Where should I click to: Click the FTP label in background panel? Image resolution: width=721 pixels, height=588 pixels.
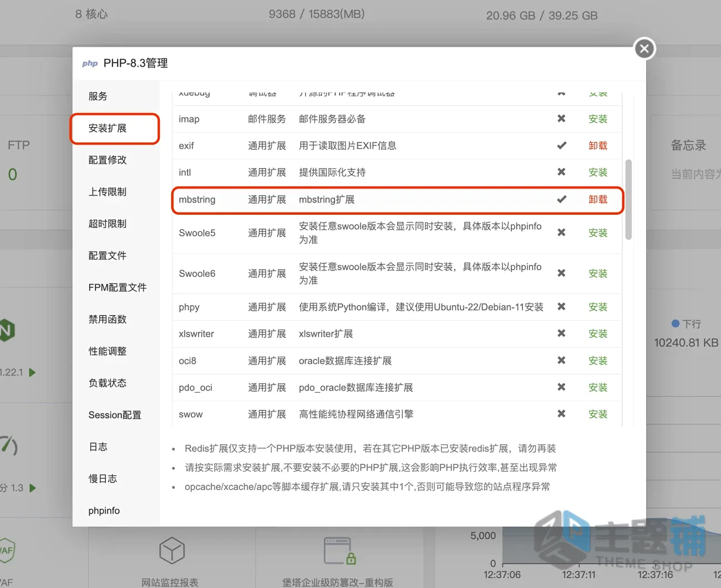pyautogui.click(x=19, y=145)
